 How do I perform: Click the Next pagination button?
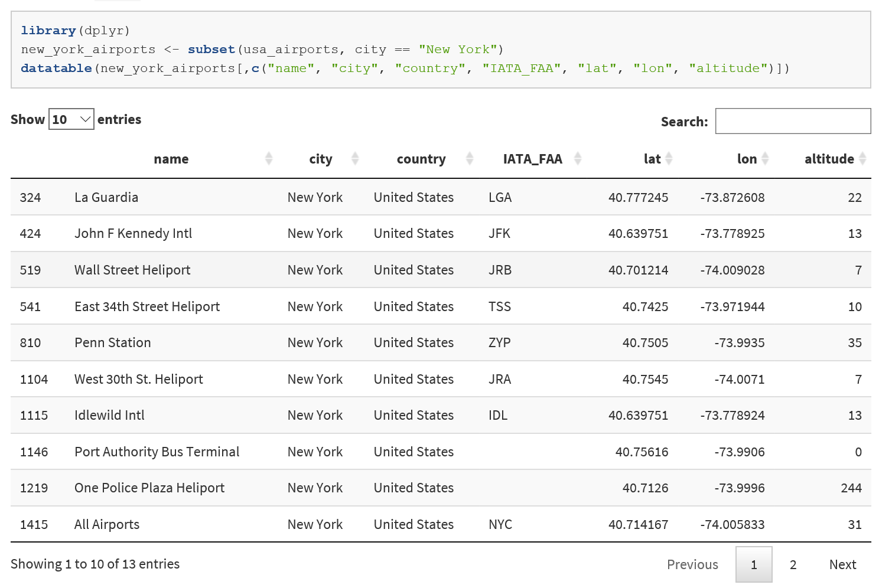click(842, 565)
